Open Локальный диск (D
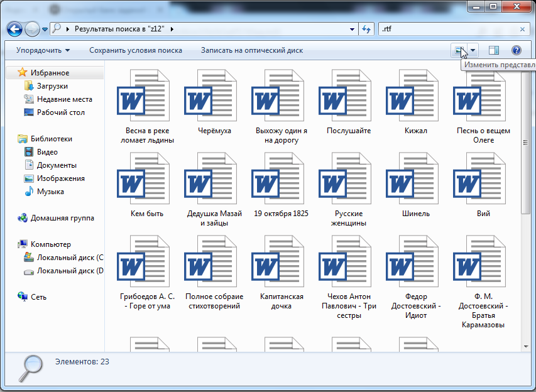The height and width of the screenshot is (392, 536). coord(63,271)
